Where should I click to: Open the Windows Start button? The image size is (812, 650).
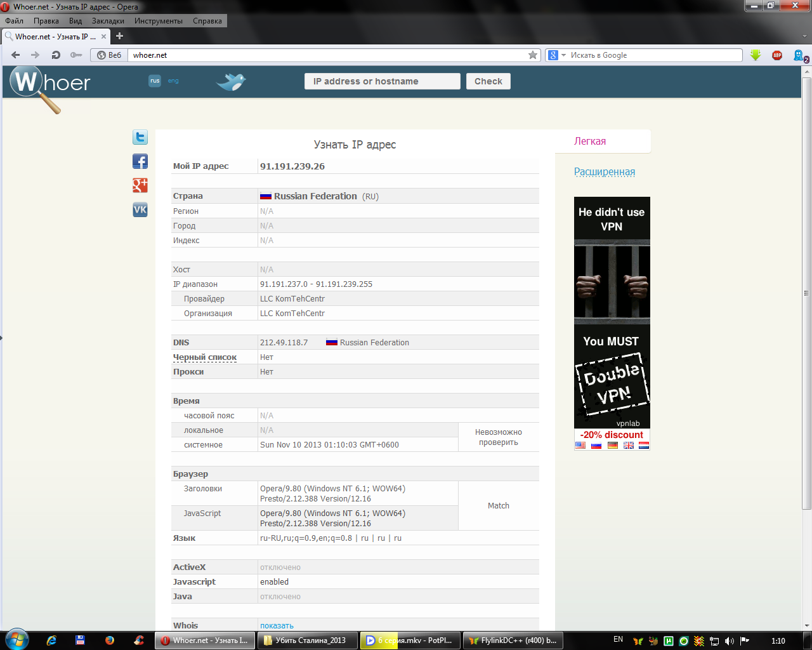click(16, 640)
